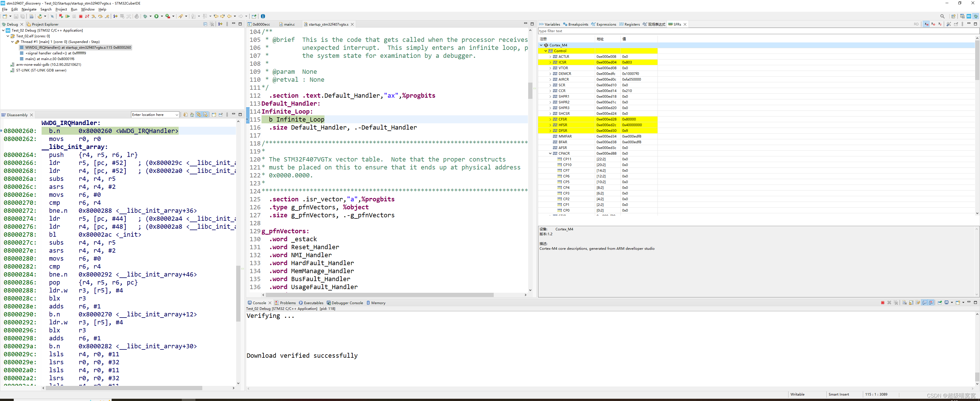The image size is (980, 401).
Task: Open the Debugger Console tab
Action: click(345, 303)
